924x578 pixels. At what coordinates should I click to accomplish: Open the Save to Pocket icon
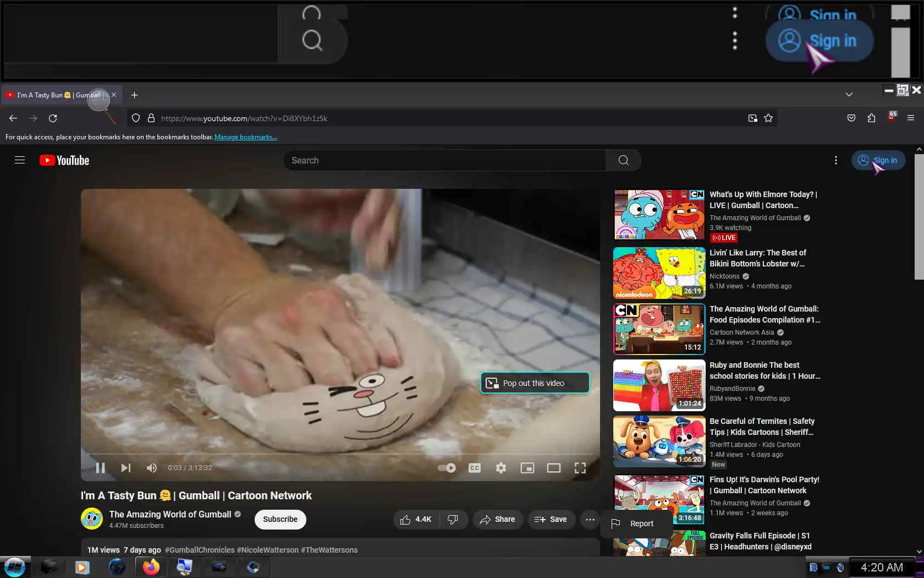(x=851, y=118)
